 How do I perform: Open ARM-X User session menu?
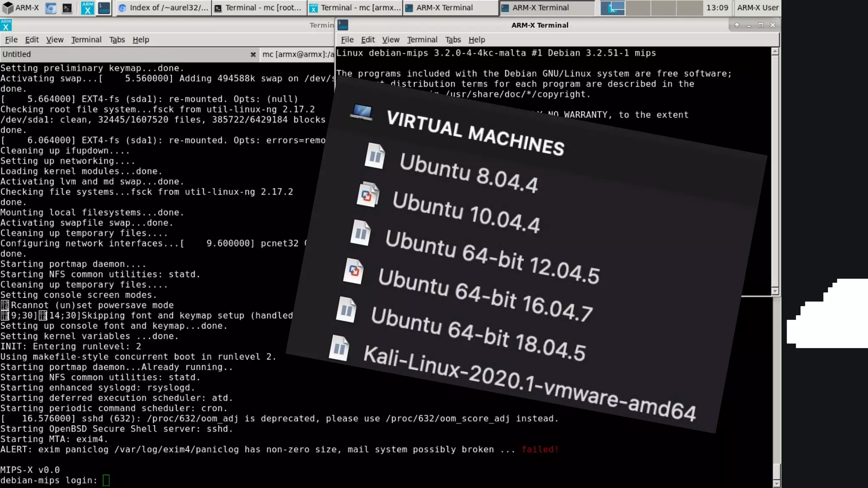(757, 8)
